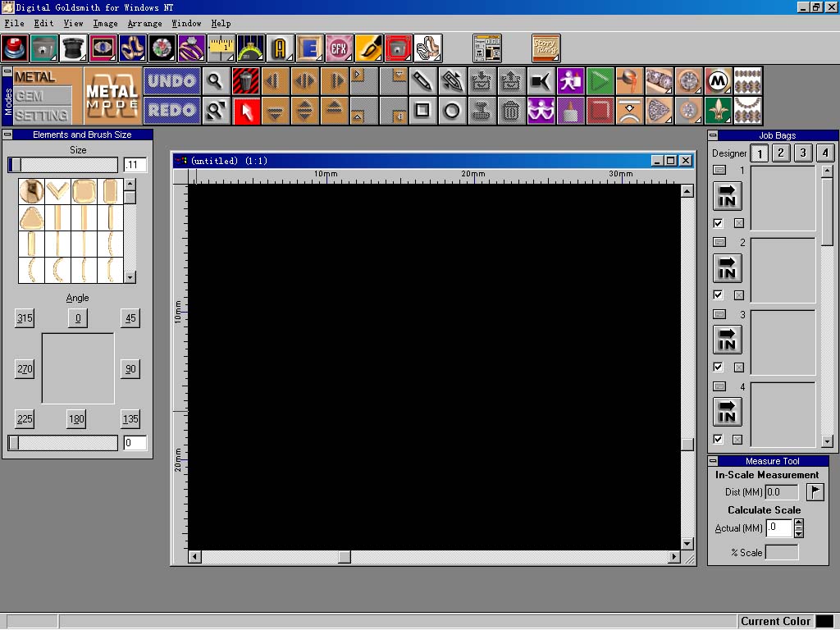Toggle the checkbox under Job Bag 4
Screen dimensions: 840x630
719,440
